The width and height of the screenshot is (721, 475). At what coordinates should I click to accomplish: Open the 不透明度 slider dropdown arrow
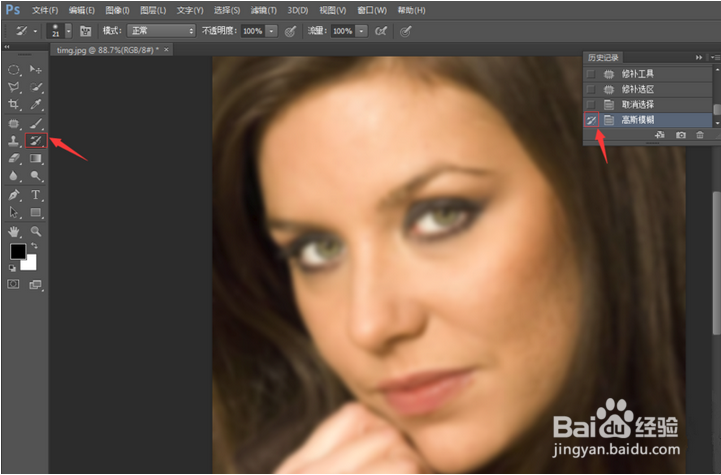(271, 31)
